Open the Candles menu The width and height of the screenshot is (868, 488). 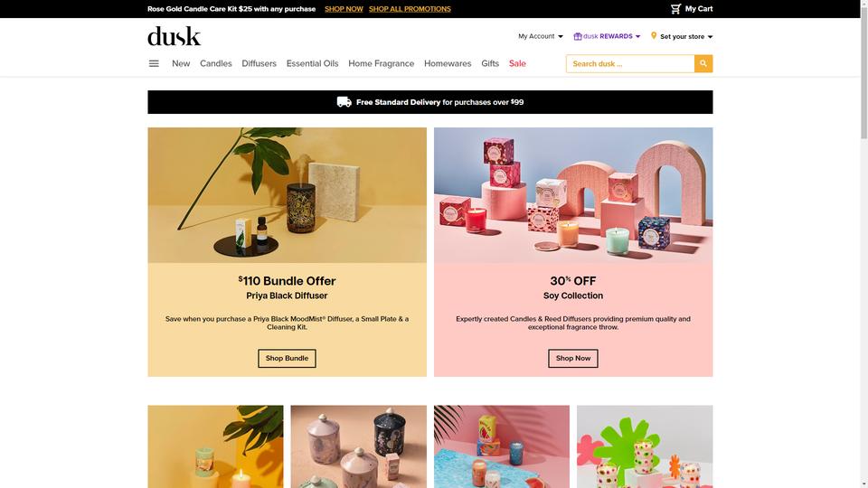(216, 63)
